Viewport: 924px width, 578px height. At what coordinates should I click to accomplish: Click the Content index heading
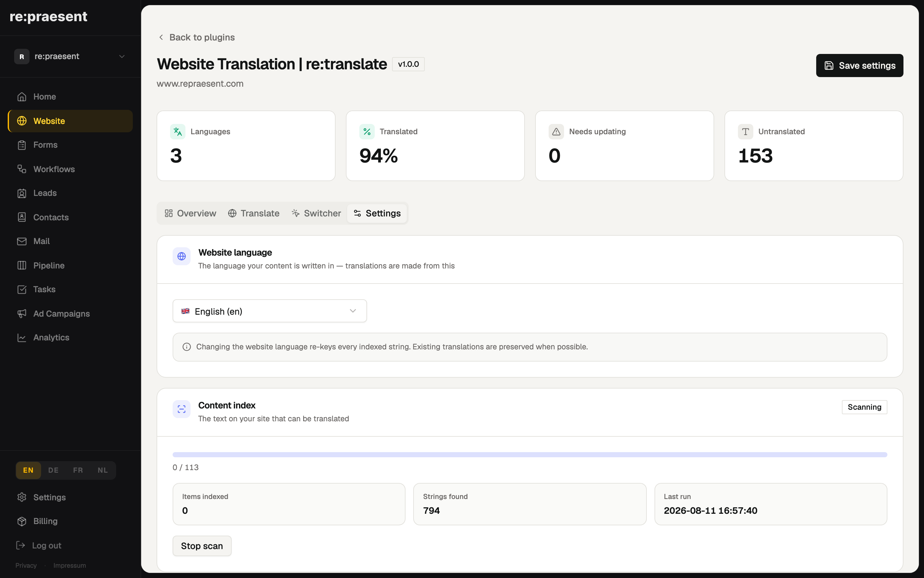[x=227, y=405]
